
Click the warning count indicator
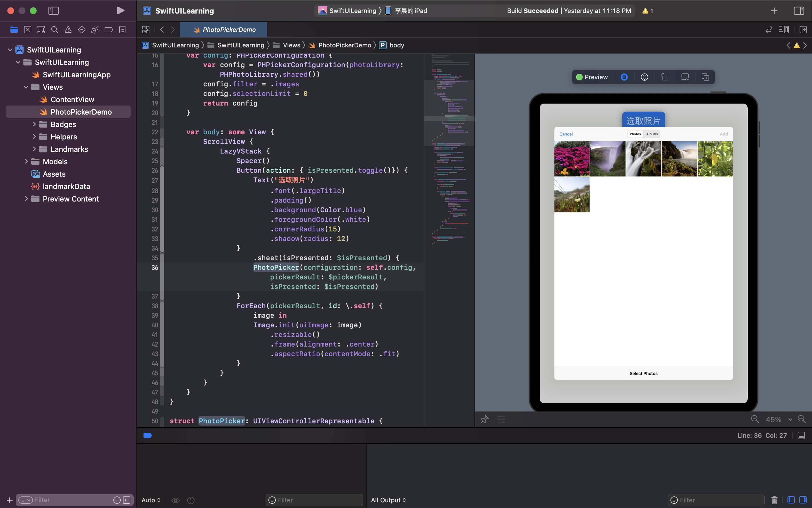(648, 11)
